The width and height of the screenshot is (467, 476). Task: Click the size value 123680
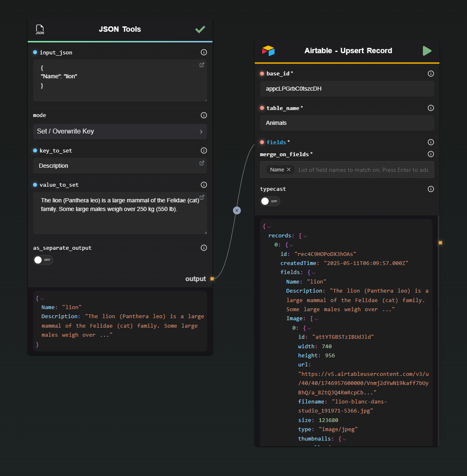coord(328,420)
